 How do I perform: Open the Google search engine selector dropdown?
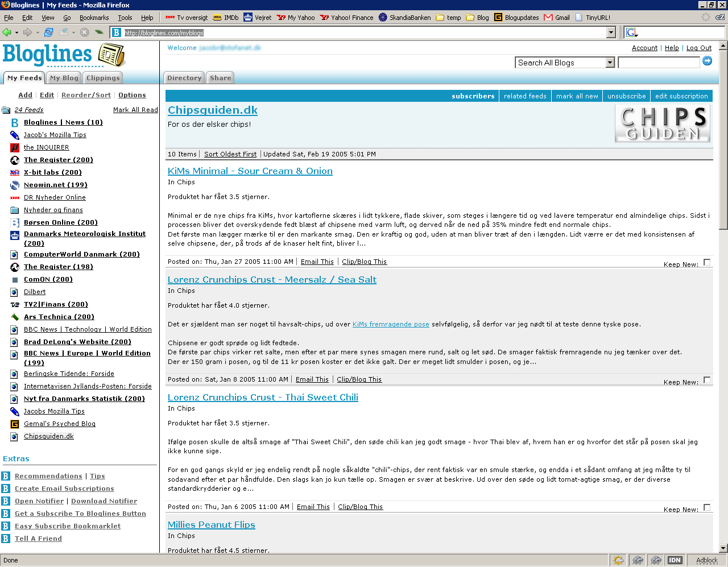pos(632,32)
